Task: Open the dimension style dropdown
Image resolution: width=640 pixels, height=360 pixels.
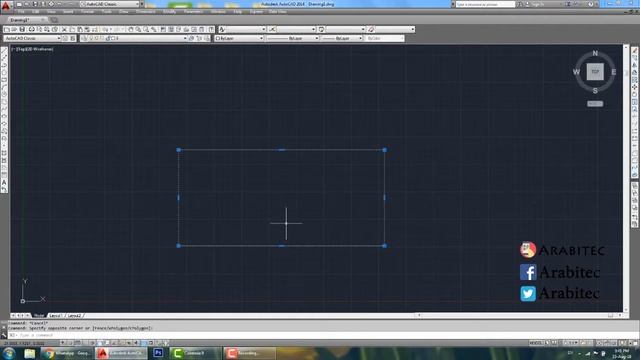Action: coord(296,29)
